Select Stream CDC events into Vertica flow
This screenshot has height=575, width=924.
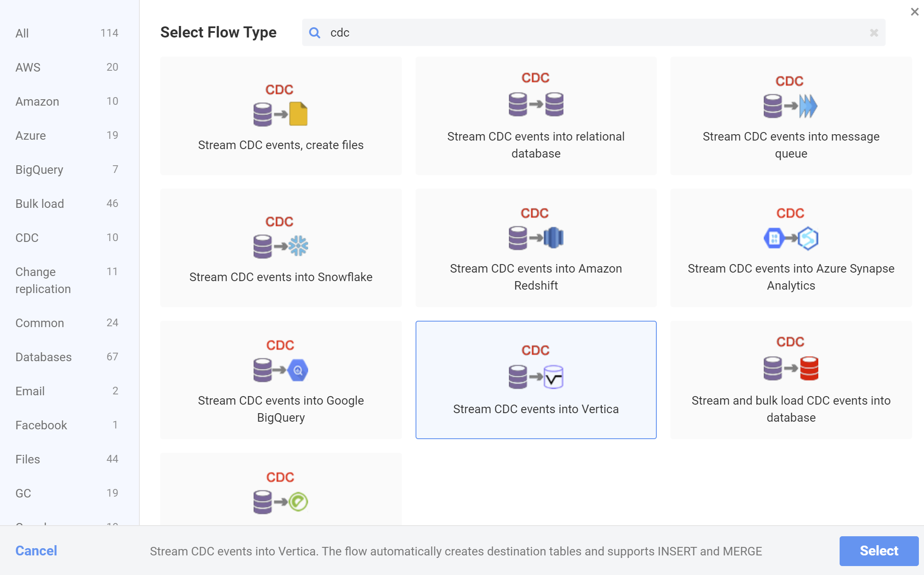point(536,380)
